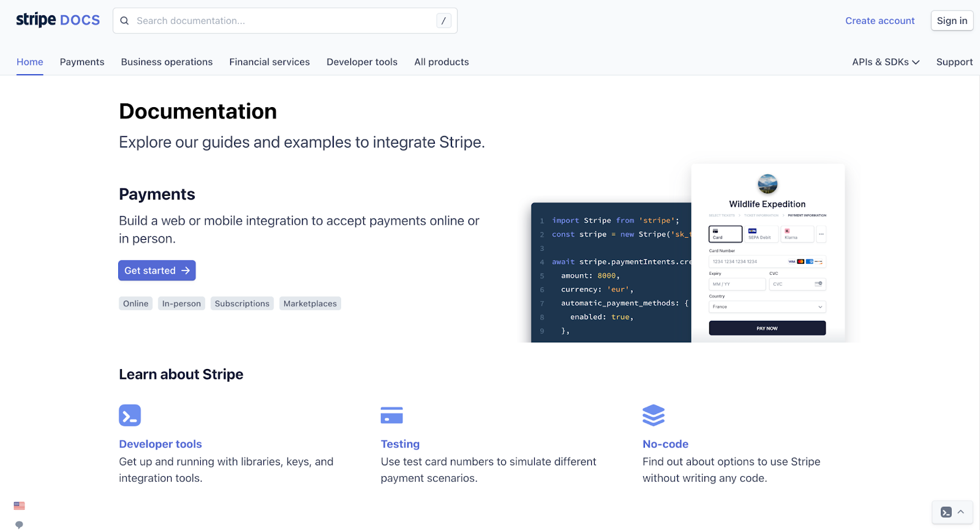The width and height of the screenshot is (980, 530).
Task: Open the Marketplaces tag
Action: click(310, 304)
